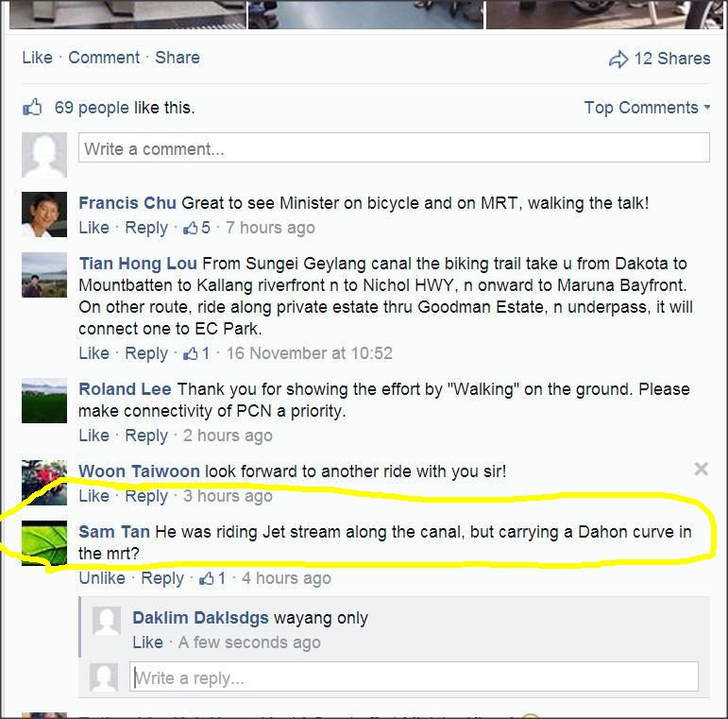Viewport: 728px width, 719px height.
Task: Open Sam Tan's green leaf avatar
Action: (44, 543)
